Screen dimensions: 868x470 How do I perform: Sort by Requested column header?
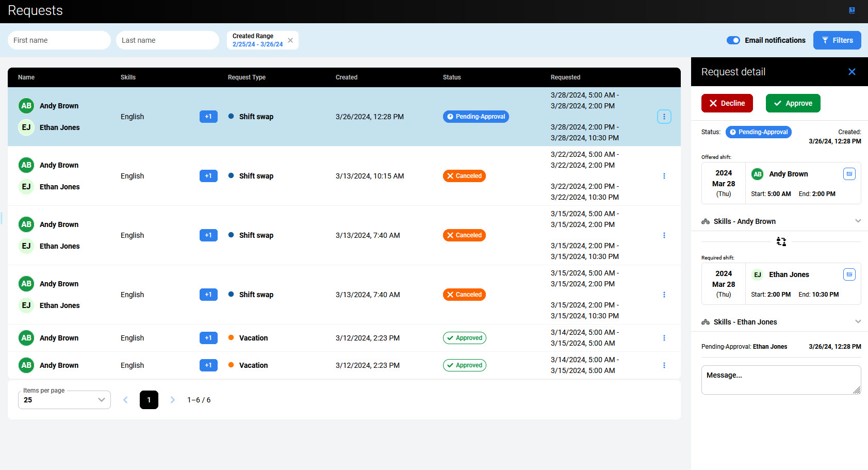pyautogui.click(x=565, y=77)
